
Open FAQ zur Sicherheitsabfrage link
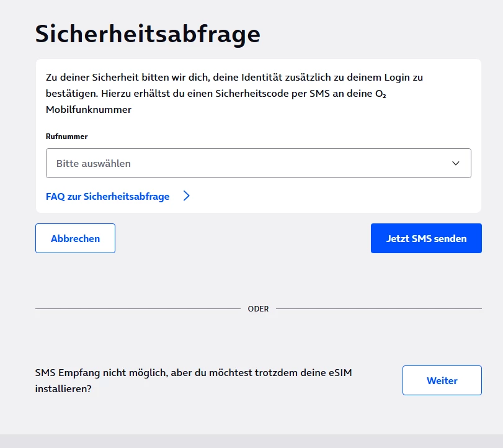107,196
